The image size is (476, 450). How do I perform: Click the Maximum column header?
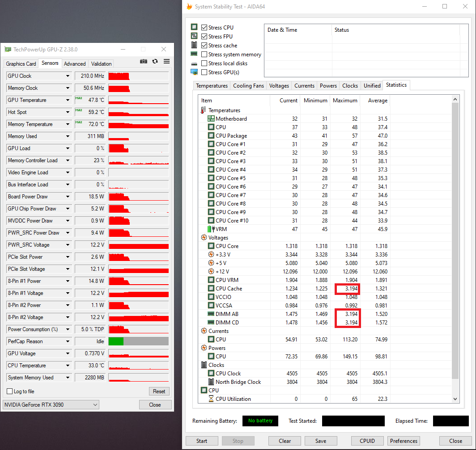coord(345,101)
